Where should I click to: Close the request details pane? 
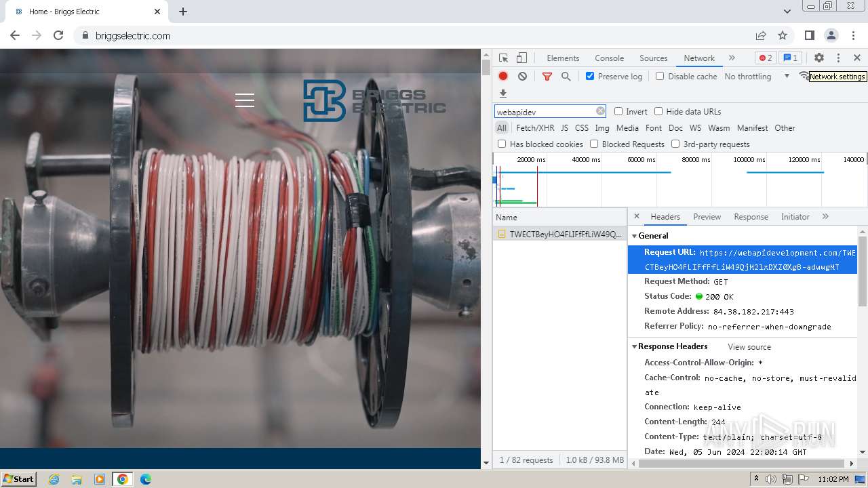(x=636, y=216)
